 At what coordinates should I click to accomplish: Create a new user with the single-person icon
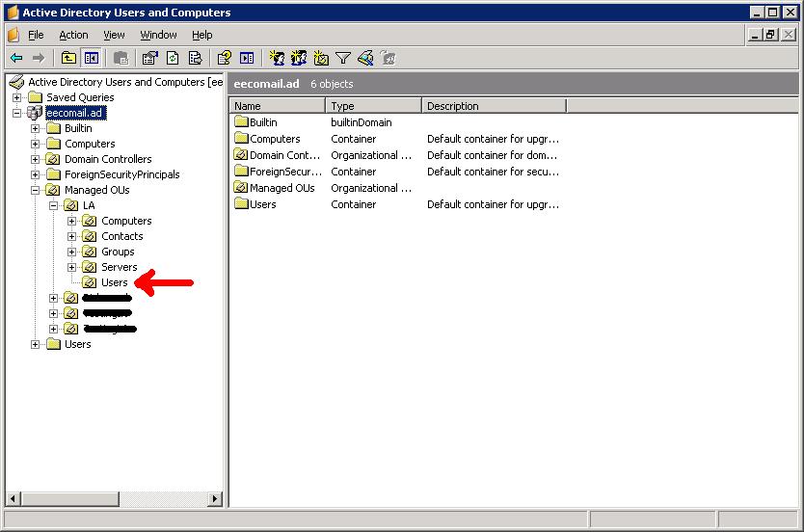277,59
